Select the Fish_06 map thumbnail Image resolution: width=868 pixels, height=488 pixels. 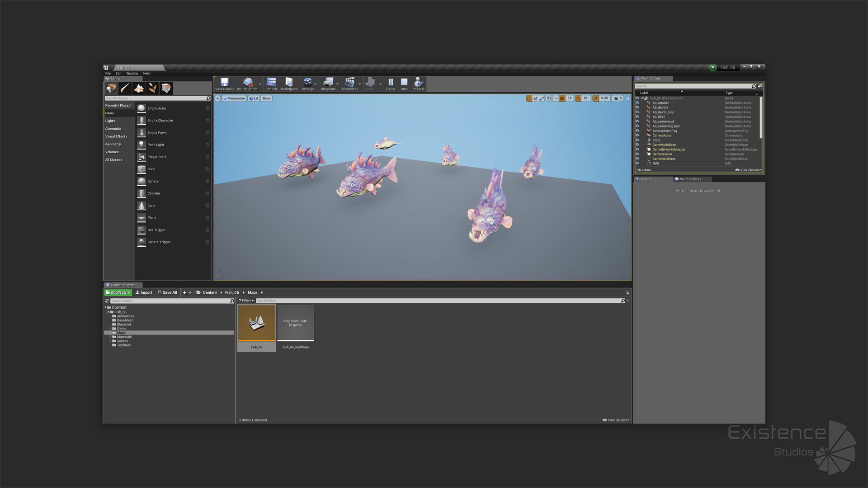pos(256,323)
